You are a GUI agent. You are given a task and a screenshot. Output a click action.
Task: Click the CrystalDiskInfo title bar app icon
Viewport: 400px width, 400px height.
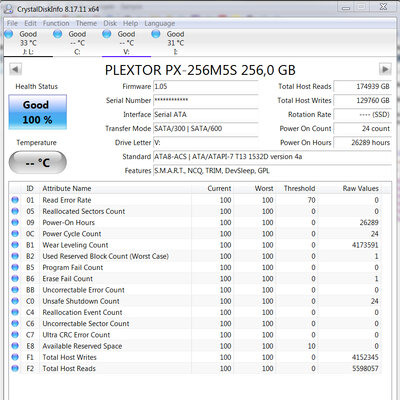pos(9,9)
